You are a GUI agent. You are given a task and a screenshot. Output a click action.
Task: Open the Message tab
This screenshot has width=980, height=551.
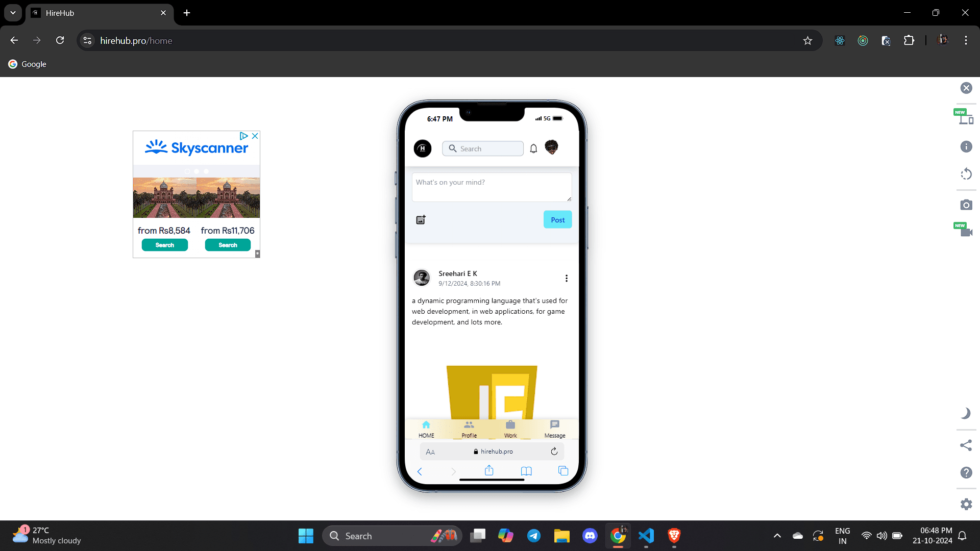click(555, 429)
